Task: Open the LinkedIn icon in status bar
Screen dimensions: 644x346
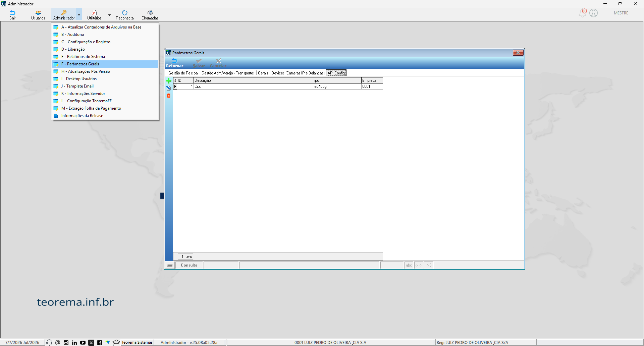Action: (74, 343)
